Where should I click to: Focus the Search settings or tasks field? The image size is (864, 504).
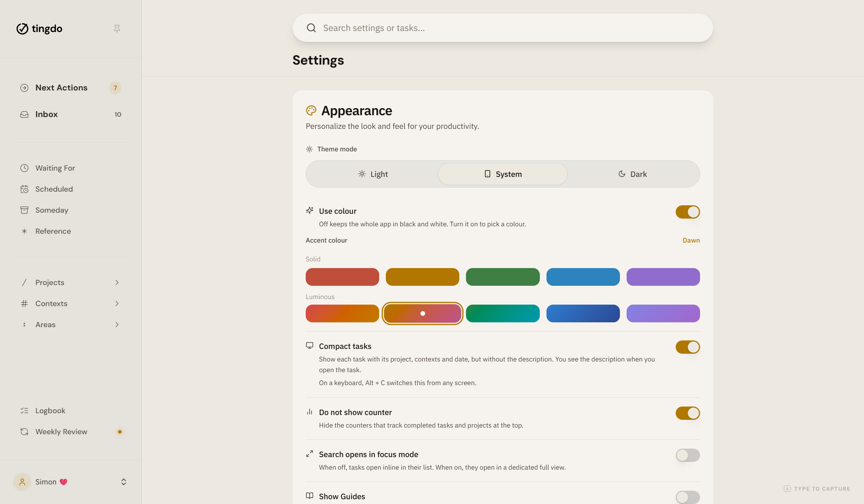coord(503,28)
